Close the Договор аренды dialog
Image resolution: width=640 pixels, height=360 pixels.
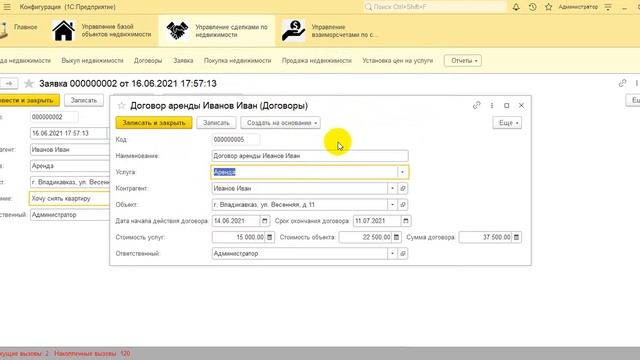pos(521,105)
